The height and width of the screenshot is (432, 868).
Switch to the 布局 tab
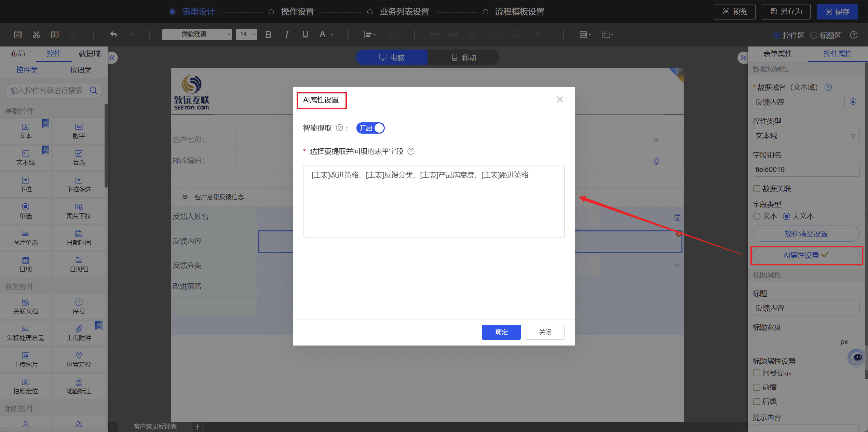coord(18,54)
